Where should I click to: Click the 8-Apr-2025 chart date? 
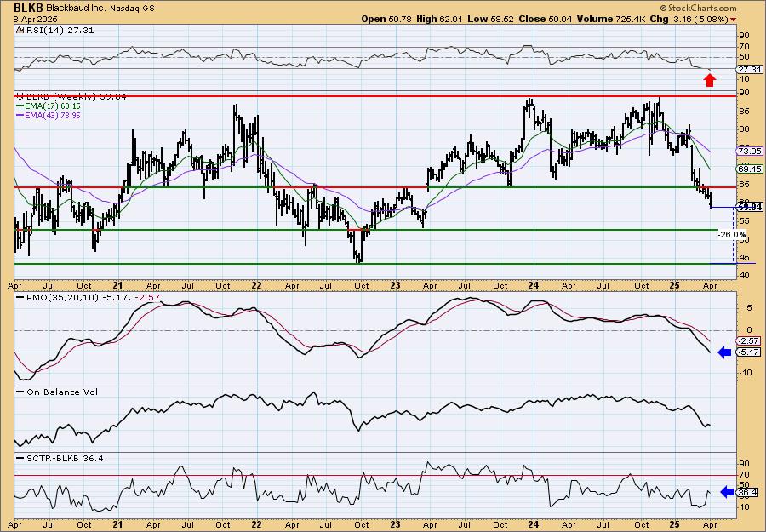(x=35, y=19)
